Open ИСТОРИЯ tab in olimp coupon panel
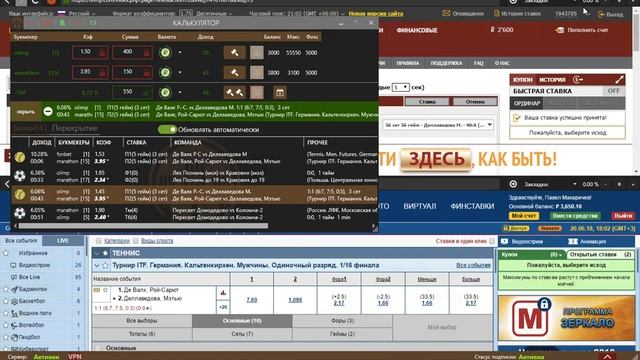This screenshot has height=360, width=640. pyautogui.click(x=552, y=80)
